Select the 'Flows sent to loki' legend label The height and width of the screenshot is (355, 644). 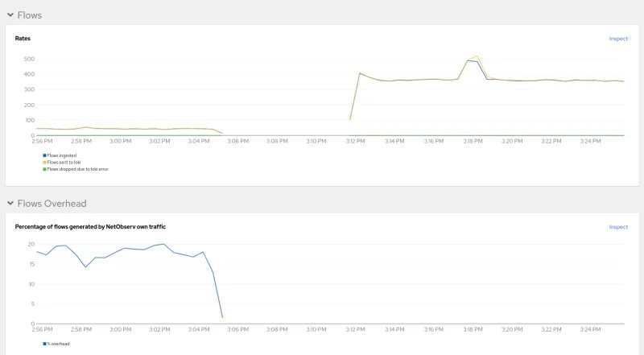[64, 163]
